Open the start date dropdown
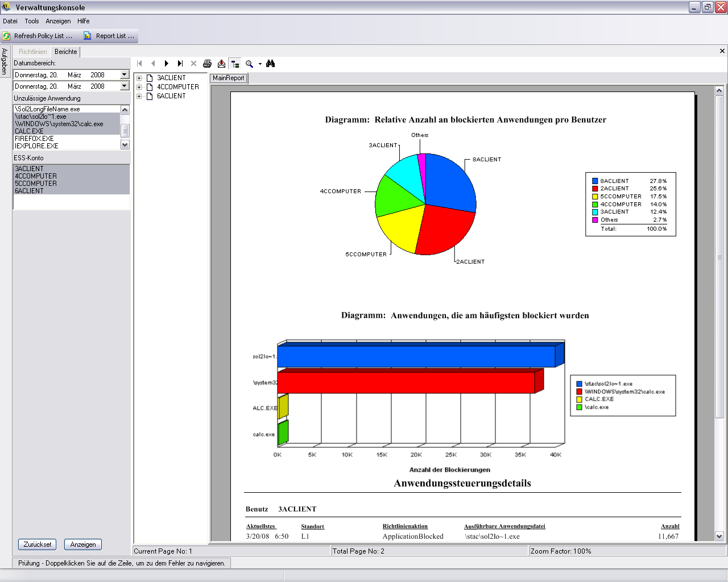This screenshot has width=728, height=582. point(124,74)
